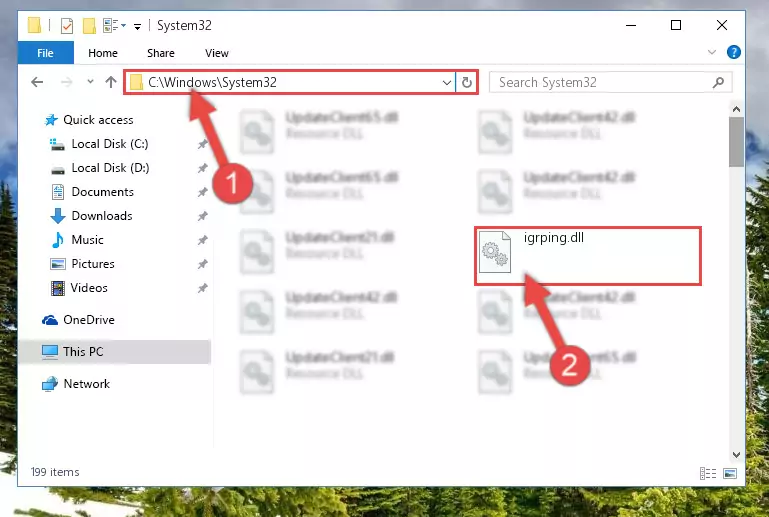Open the Share ribbon tab

(x=161, y=53)
